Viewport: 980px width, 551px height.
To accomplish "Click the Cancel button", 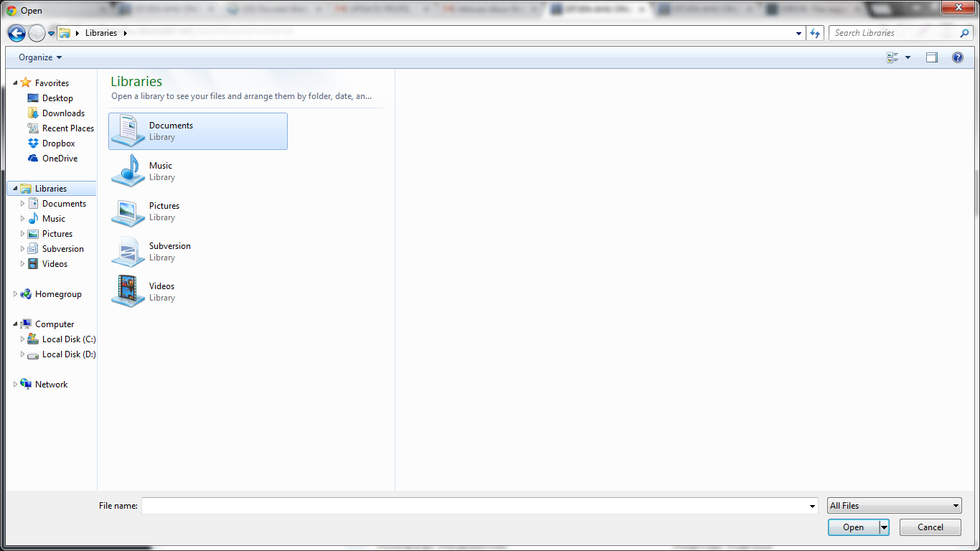I will click(x=930, y=527).
